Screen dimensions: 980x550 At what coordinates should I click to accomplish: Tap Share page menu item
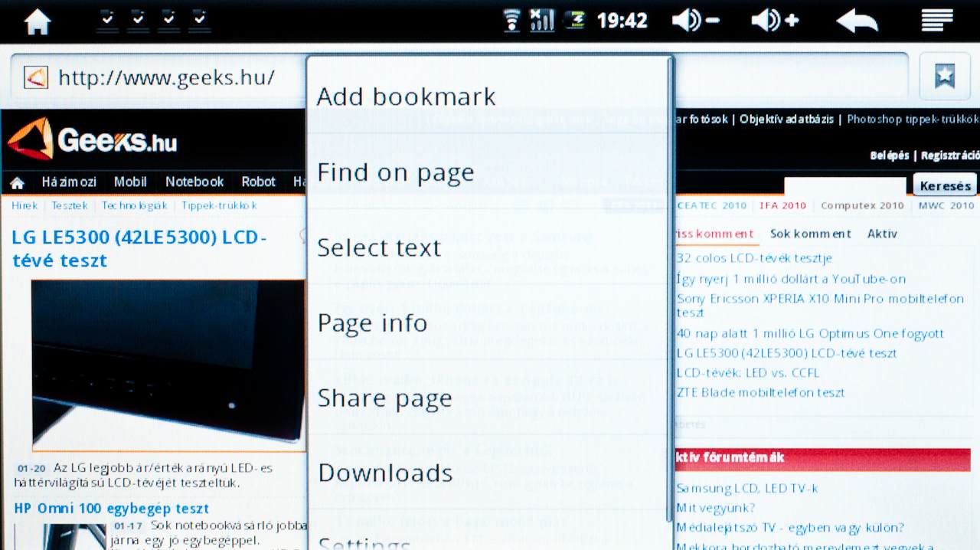pos(384,398)
